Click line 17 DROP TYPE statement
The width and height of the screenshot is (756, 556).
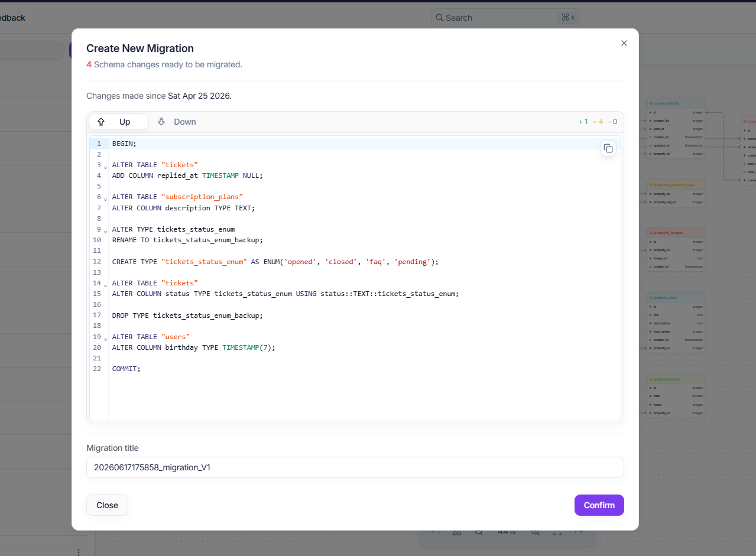[187, 316]
